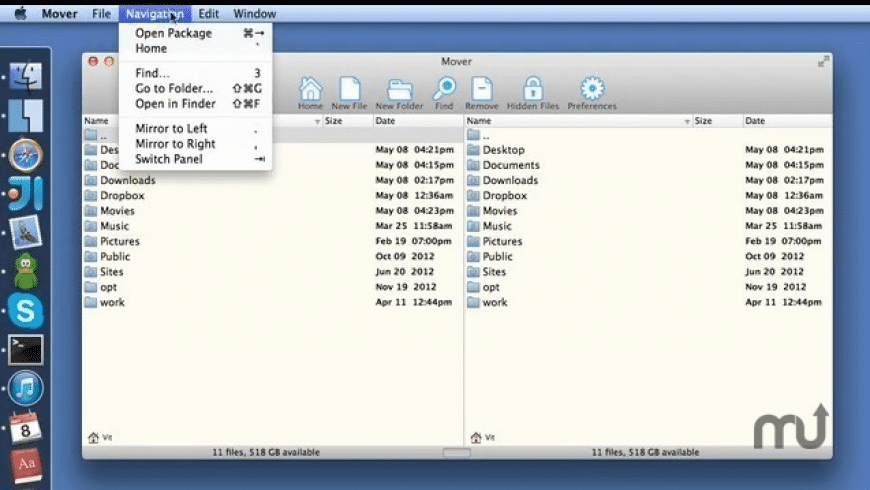Choose Open in Finder

click(x=195, y=104)
